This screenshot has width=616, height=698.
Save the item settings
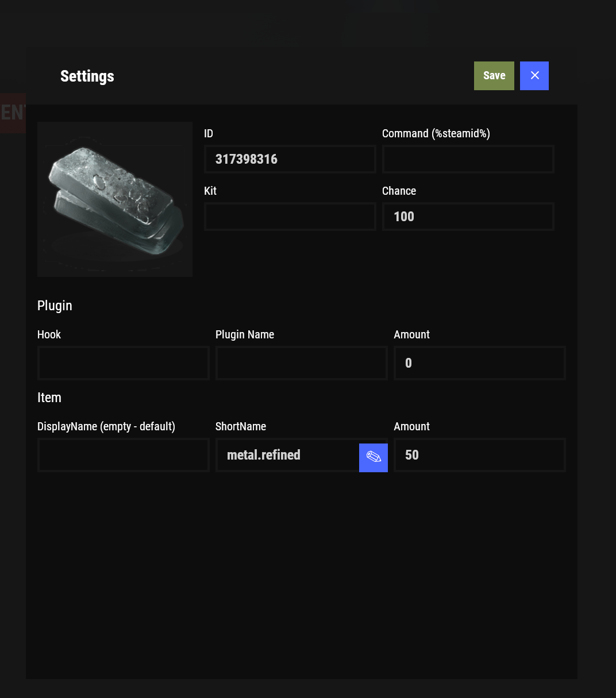(494, 76)
